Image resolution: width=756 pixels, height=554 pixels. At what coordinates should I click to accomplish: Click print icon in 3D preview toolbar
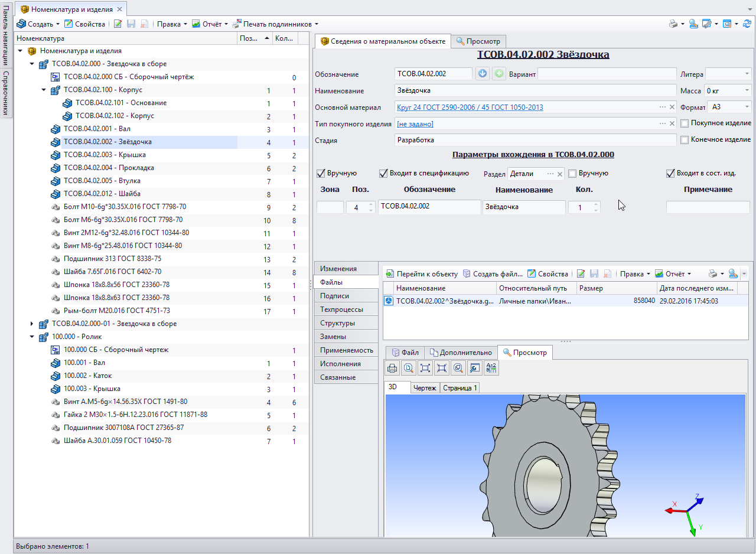point(392,369)
